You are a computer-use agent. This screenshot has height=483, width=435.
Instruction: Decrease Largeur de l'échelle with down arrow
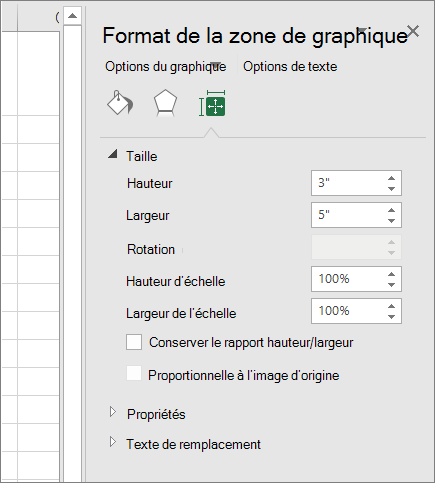click(x=391, y=317)
